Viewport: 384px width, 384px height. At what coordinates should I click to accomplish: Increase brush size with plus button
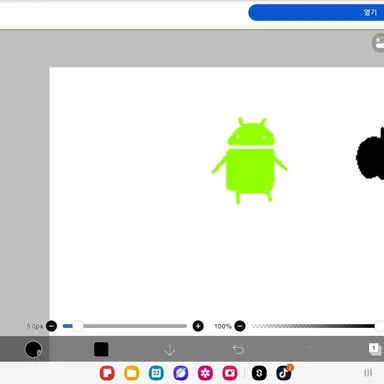point(198,326)
